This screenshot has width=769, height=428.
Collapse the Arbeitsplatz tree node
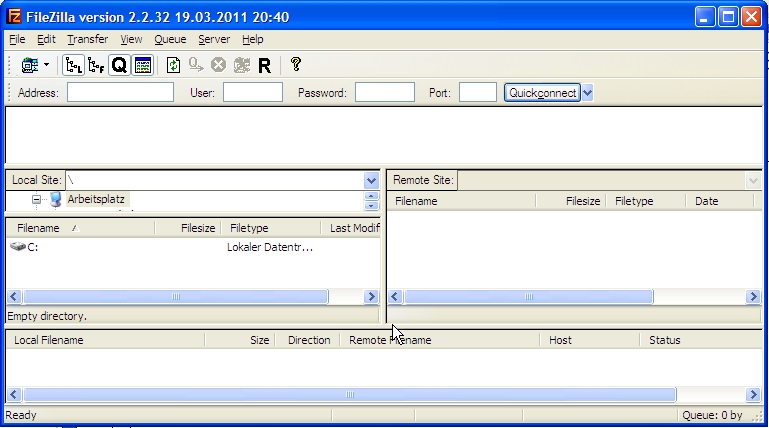pos(37,199)
